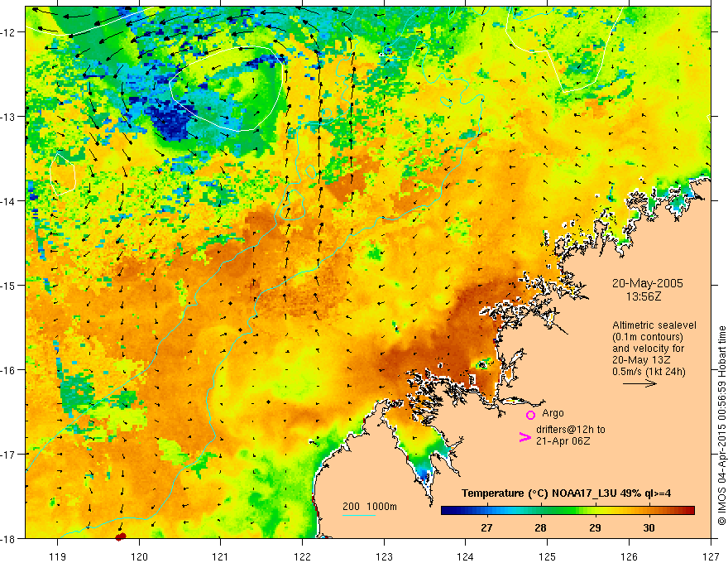Click the Temperature NOAA17_L3U colorbar title

(566, 493)
